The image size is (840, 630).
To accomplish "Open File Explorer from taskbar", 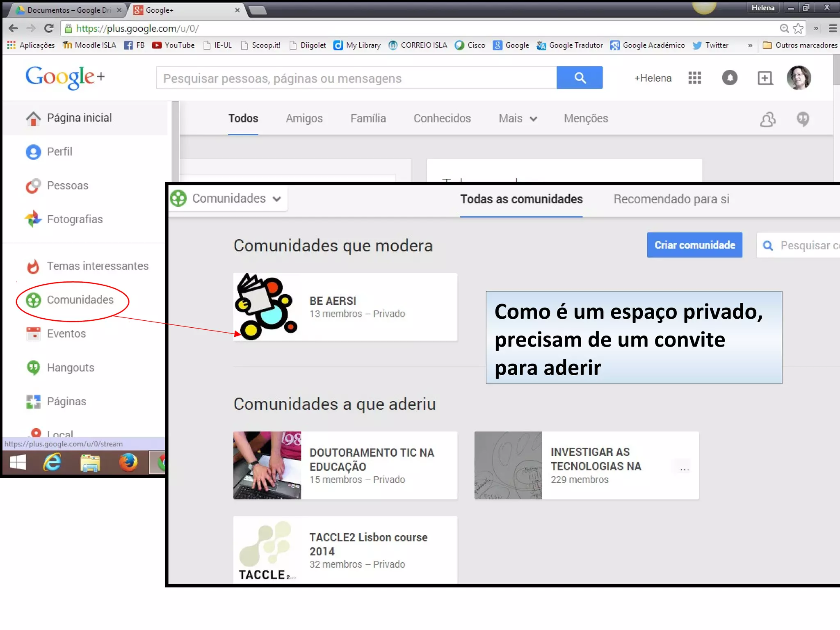I will pos(90,463).
